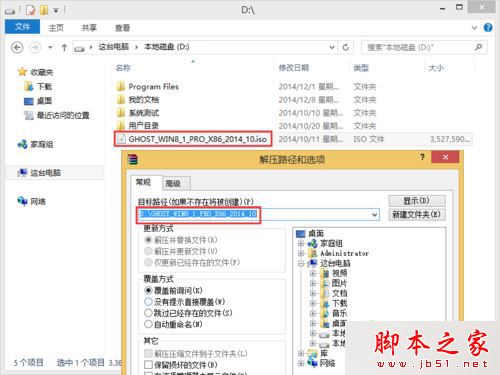Click the Explorer forward arrow button
The height and width of the screenshot is (375, 500).
click(35, 48)
